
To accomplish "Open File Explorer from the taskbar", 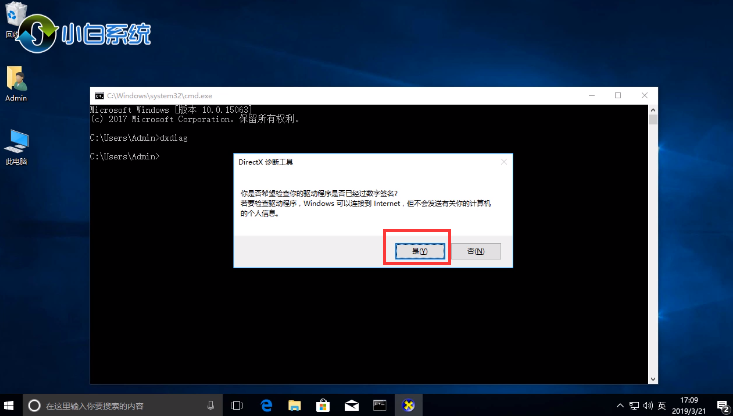I will 295,405.
